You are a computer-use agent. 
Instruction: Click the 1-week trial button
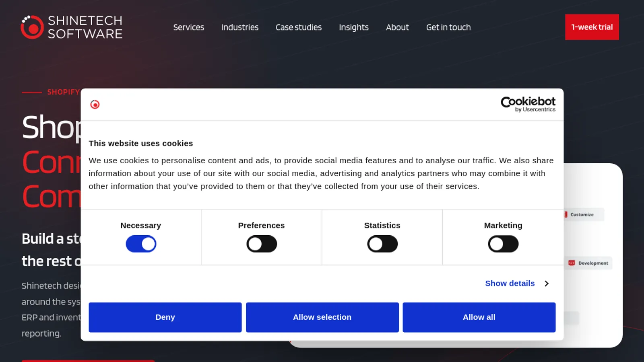(592, 27)
